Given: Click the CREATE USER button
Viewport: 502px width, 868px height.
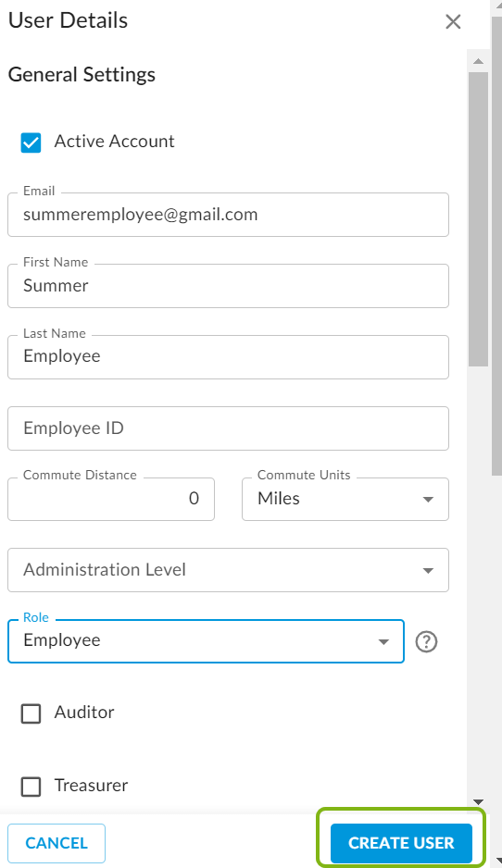Looking at the screenshot, I should tap(401, 842).
